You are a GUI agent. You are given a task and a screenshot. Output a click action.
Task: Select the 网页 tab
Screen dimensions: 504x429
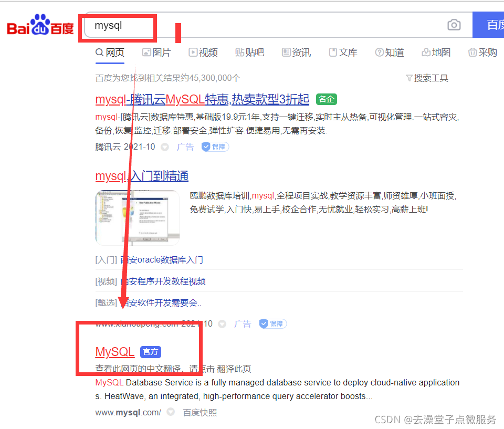110,53
